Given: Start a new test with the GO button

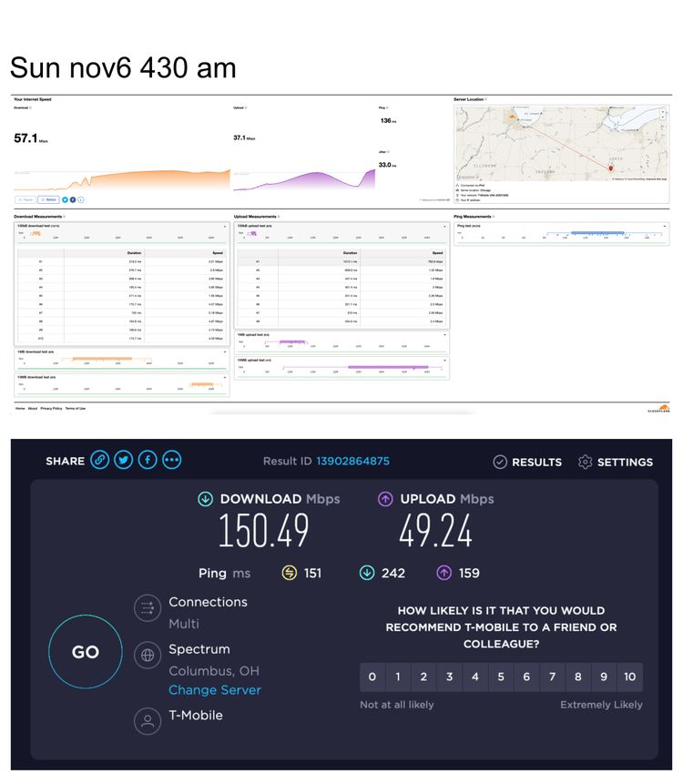Looking at the screenshot, I should point(86,651).
